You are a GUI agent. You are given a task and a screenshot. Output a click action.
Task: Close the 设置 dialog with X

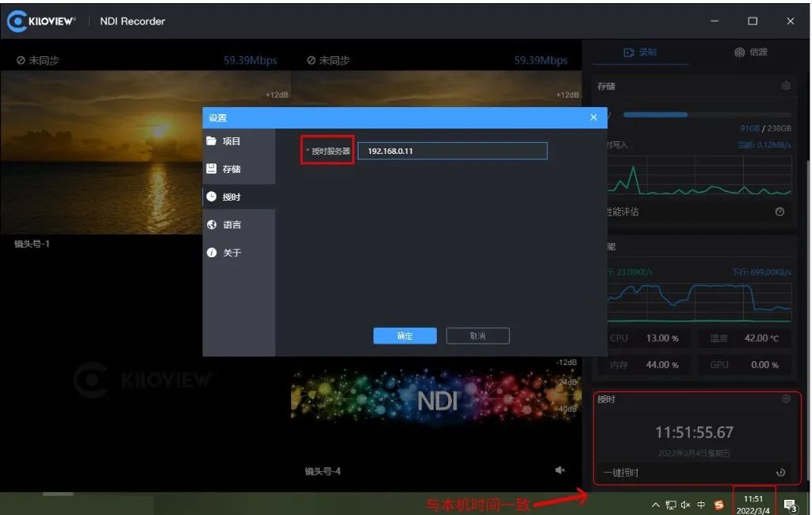[593, 117]
